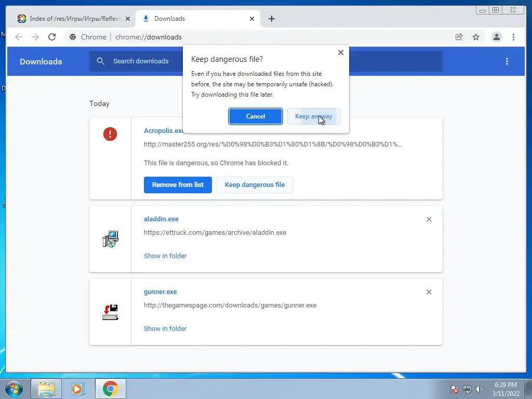This screenshot has height=399, width=532.
Task: Click the Acropolis.exe source URL text
Action: (x=273, y=144)
